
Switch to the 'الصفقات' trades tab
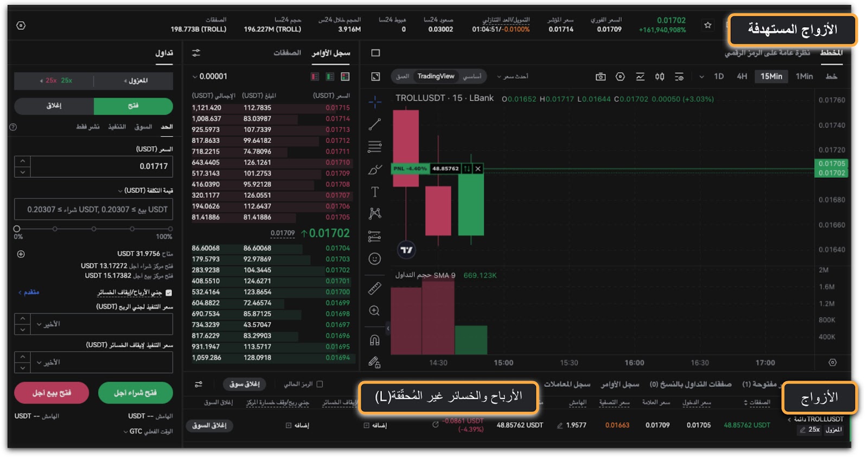[287, 53]
